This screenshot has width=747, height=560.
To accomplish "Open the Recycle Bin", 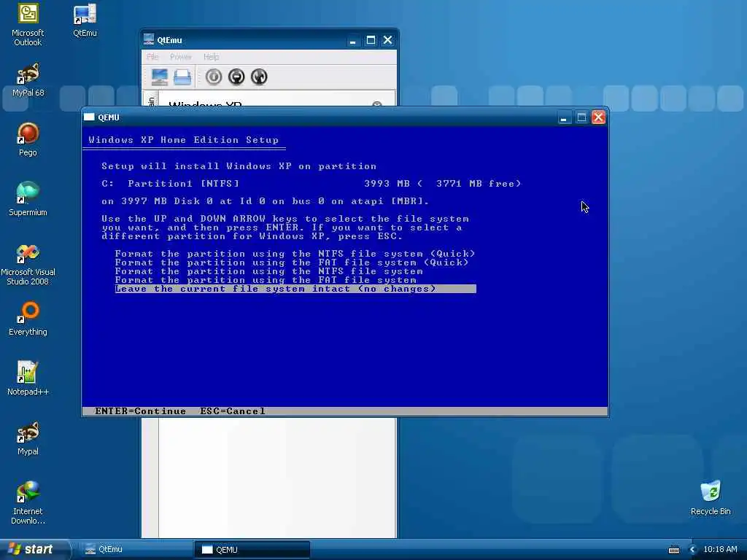I will pos(711,497).
